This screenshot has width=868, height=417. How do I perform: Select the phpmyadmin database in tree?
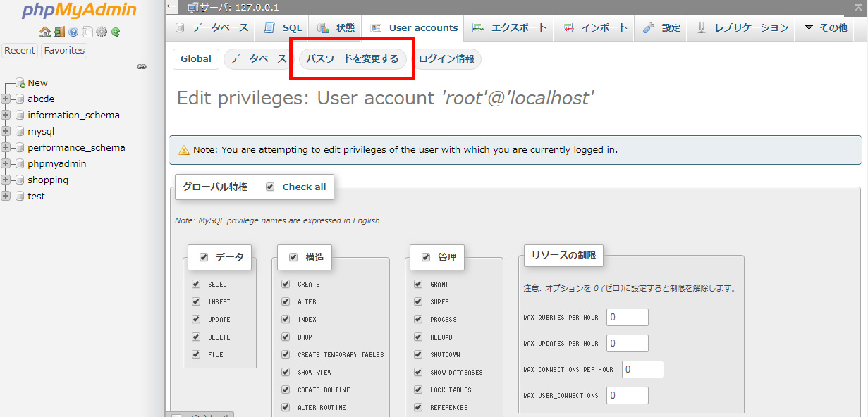click(x=56, y=164)
